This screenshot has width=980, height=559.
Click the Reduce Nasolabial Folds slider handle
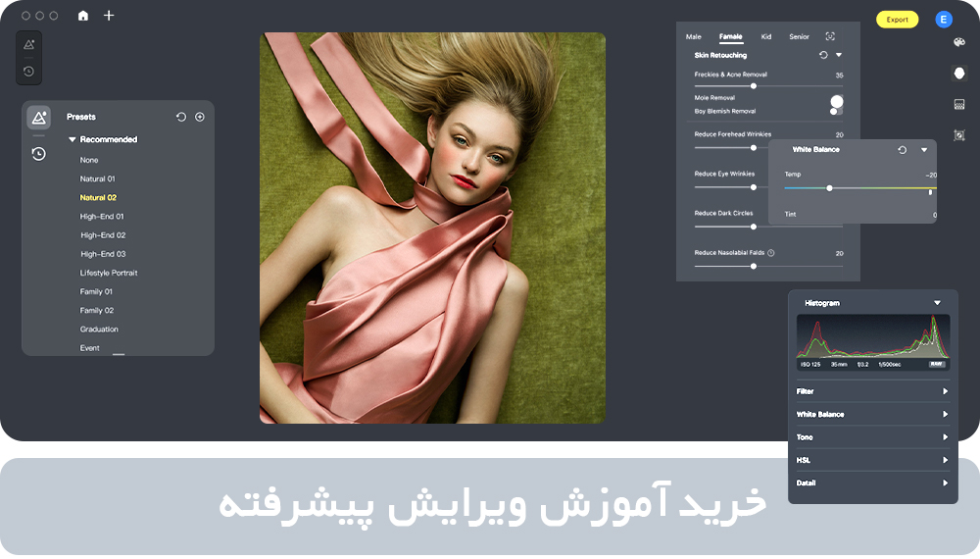(754, 266)
